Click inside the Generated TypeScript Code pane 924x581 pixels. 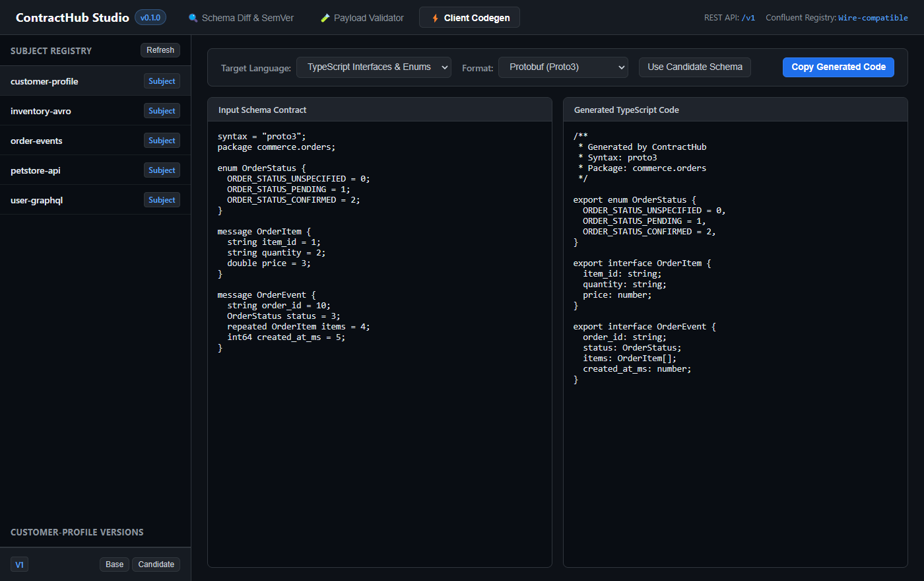(735, 344)
